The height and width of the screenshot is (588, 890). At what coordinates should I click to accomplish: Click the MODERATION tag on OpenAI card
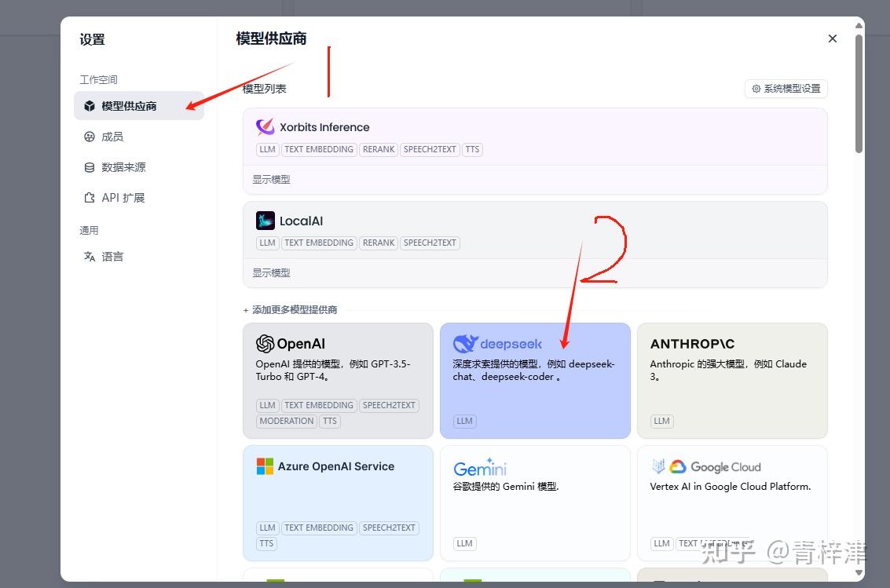click(x=287, y=421)
